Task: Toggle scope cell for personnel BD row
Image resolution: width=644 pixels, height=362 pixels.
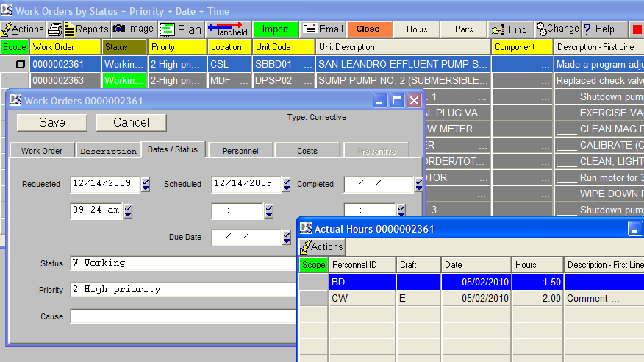Action: pyautogui.click(x=314, y=281)
